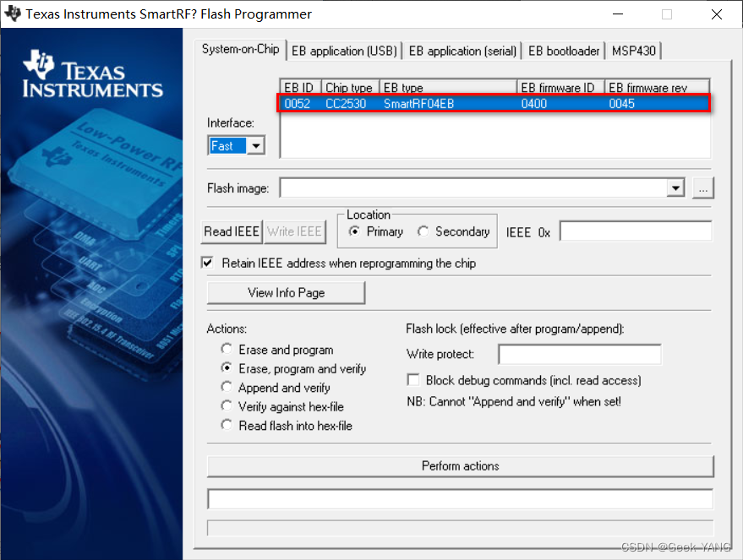Click the Fast interface value field

(x=227, y=146)
